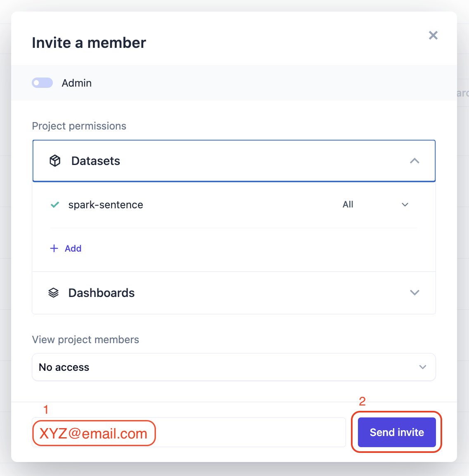Screen dimensions: 469x476
Task: Click the No access dropdown arrow
Action: point(423,367)
